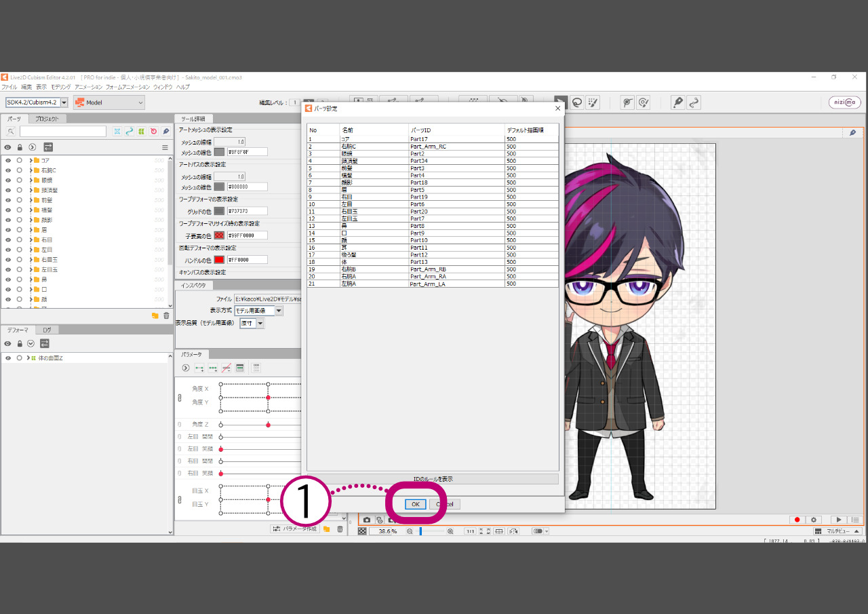
Task: Click the search icon in the Parts panel
Action: click(11, 132)
